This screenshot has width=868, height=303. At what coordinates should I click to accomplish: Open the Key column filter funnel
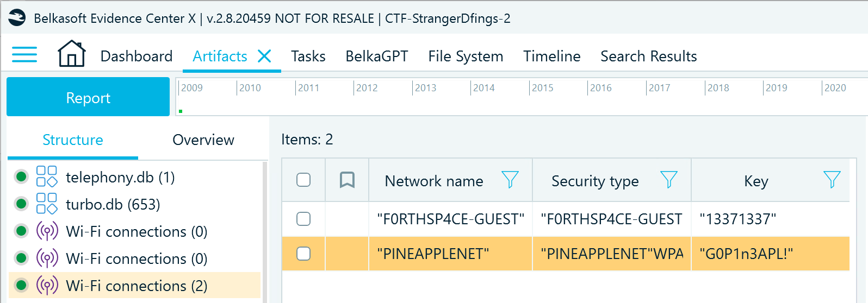(832, 180)
